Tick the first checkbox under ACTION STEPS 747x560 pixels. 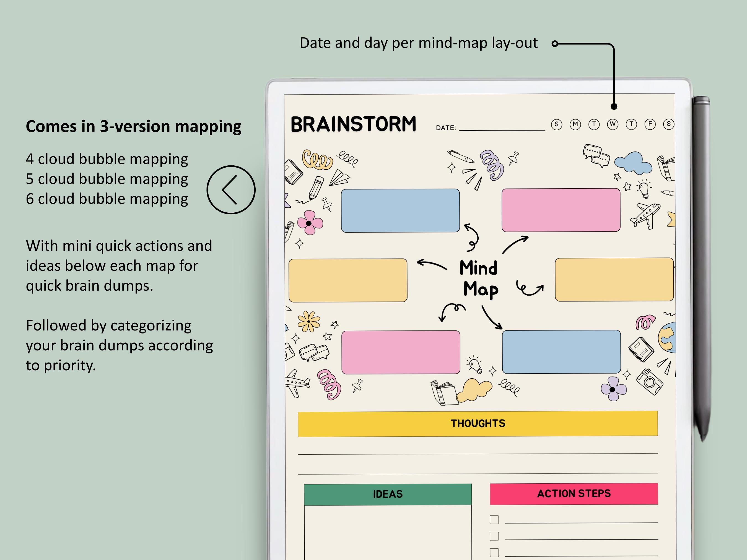pyautogui.click(x=494, y=520)
